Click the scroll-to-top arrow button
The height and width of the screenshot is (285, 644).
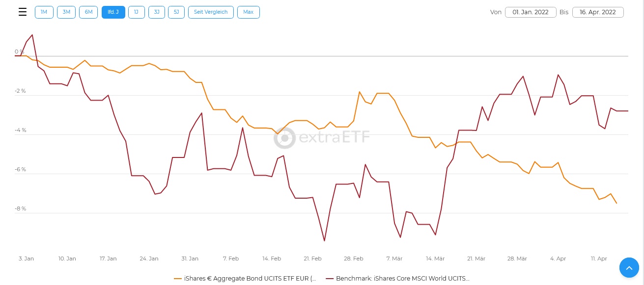click(x=629, y=267)
